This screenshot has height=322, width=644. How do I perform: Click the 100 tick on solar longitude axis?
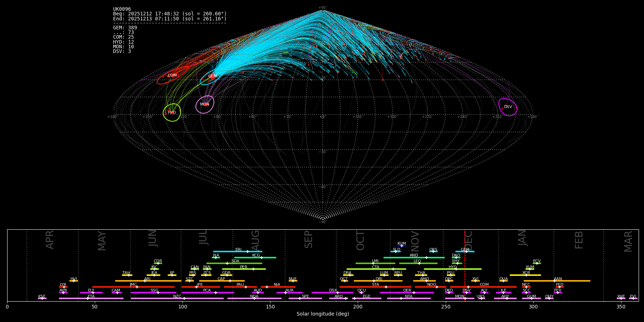[182, 307]
